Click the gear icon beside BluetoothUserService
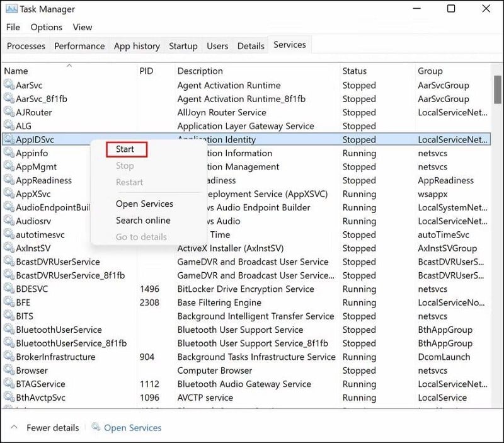 coord(9,329)
